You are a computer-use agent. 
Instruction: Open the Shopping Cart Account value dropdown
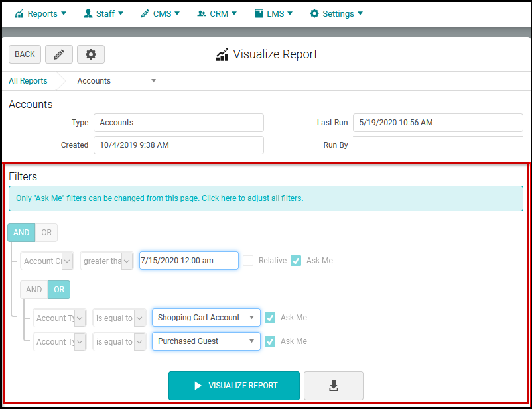(x=206, y=318)
